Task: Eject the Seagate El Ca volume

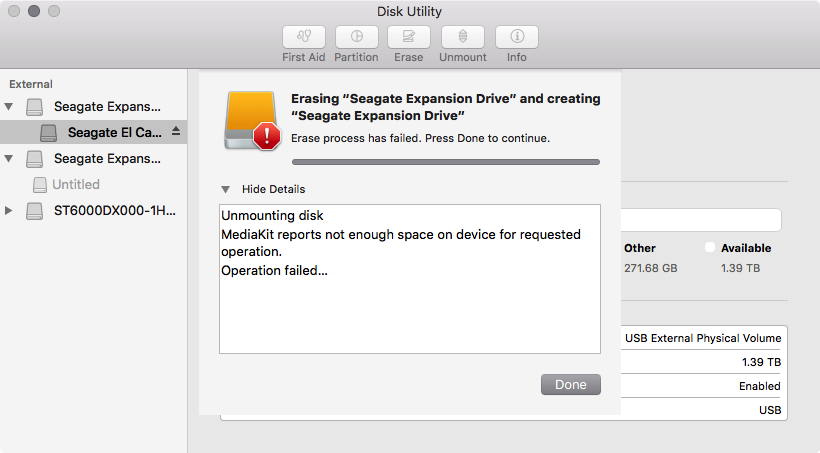Action: (176, 131)
